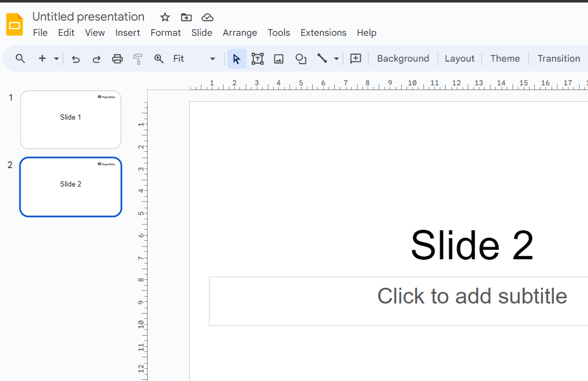
Task: Click the Layout button
Action: (460, 58)
